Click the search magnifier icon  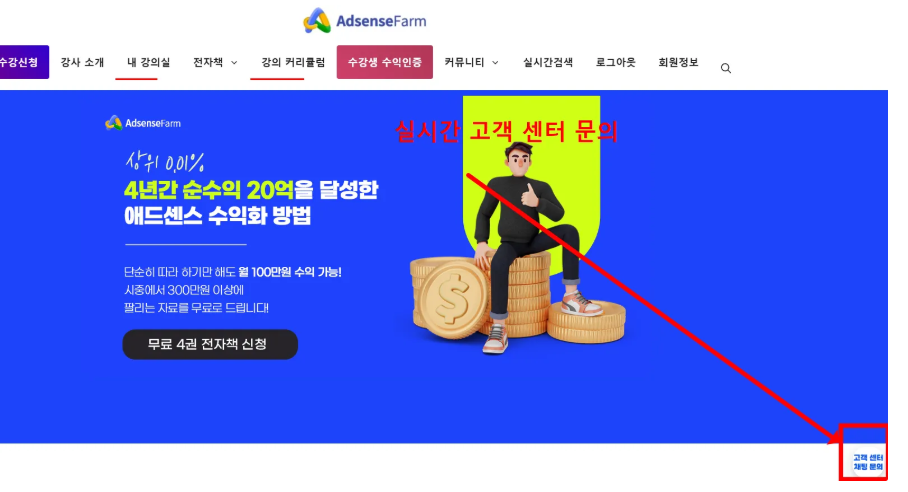[726, 68]
